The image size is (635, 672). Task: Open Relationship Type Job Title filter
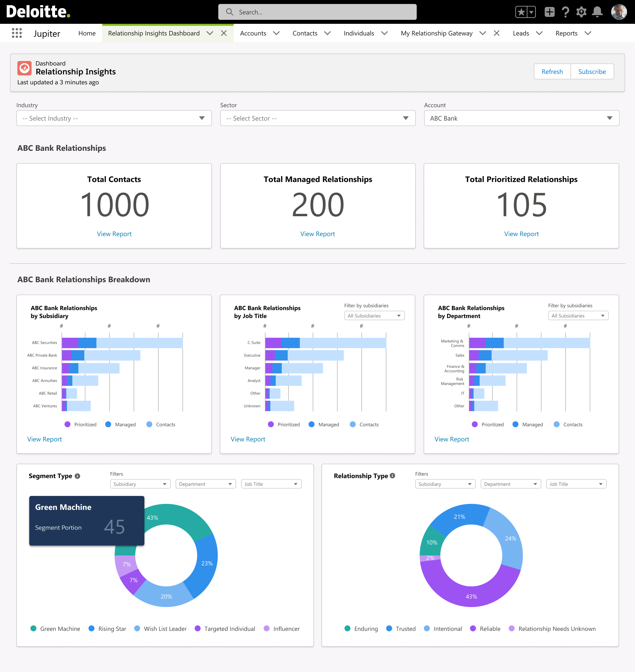coord(576,484)
